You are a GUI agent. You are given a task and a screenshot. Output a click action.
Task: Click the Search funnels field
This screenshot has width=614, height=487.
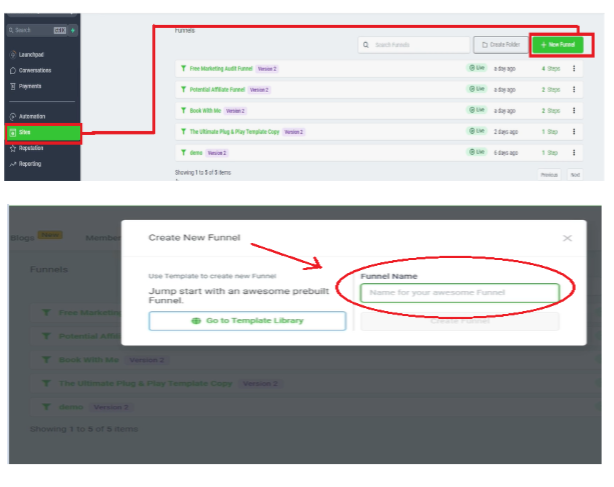tap(414, 45)
